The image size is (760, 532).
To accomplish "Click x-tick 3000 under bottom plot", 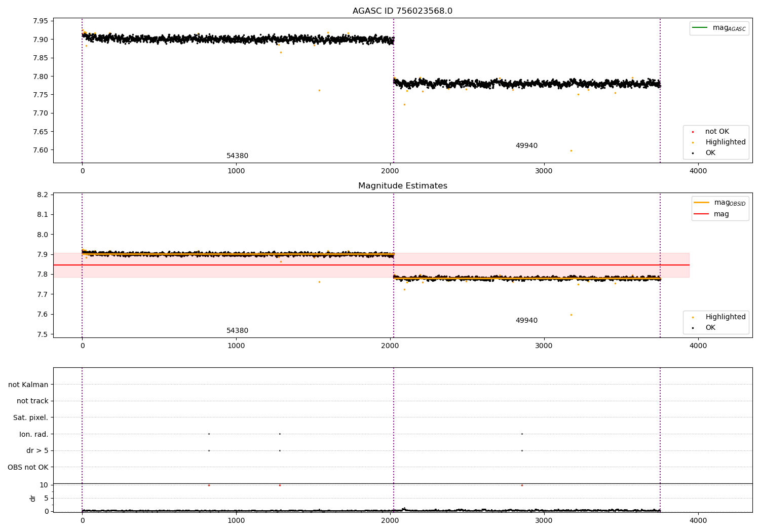I will (544, 521).
